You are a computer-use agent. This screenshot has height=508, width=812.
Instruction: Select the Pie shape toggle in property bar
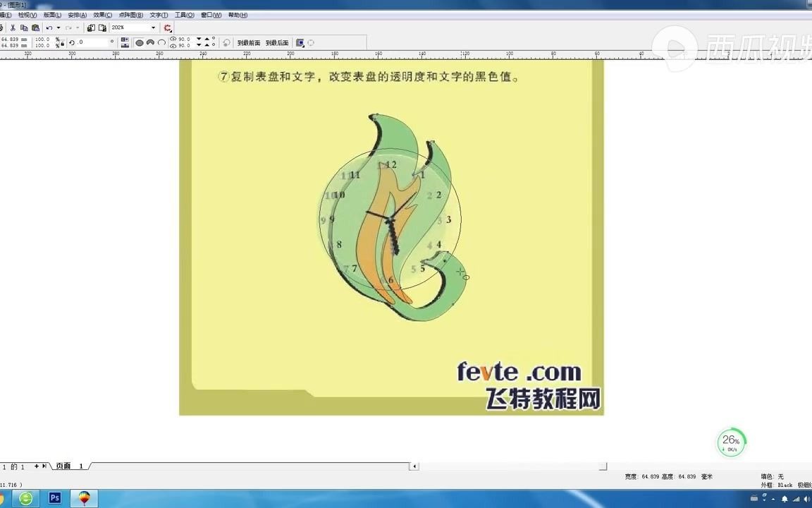coord(150,42)
